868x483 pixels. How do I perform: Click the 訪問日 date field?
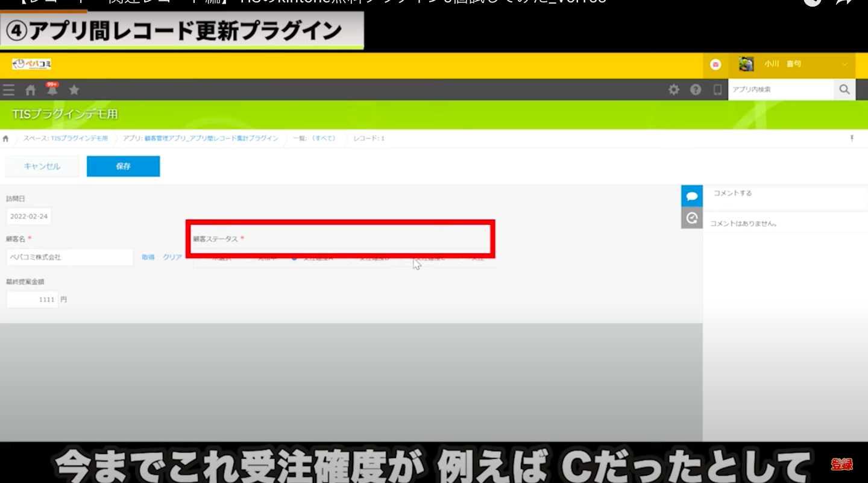[28, 216]
